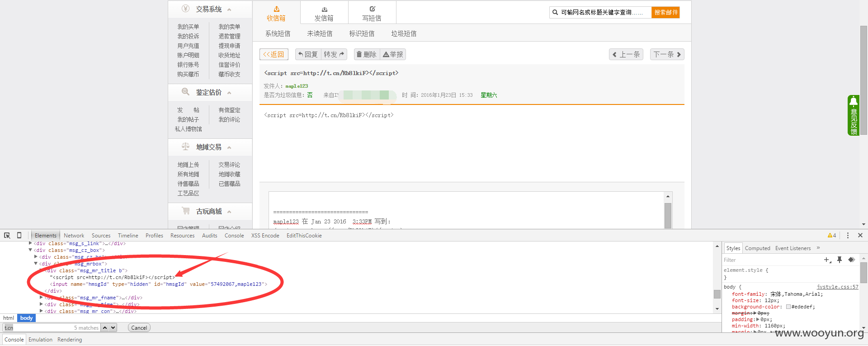Add a new style rule with the plus icon

pyautogui.click(x=827, y=260)
